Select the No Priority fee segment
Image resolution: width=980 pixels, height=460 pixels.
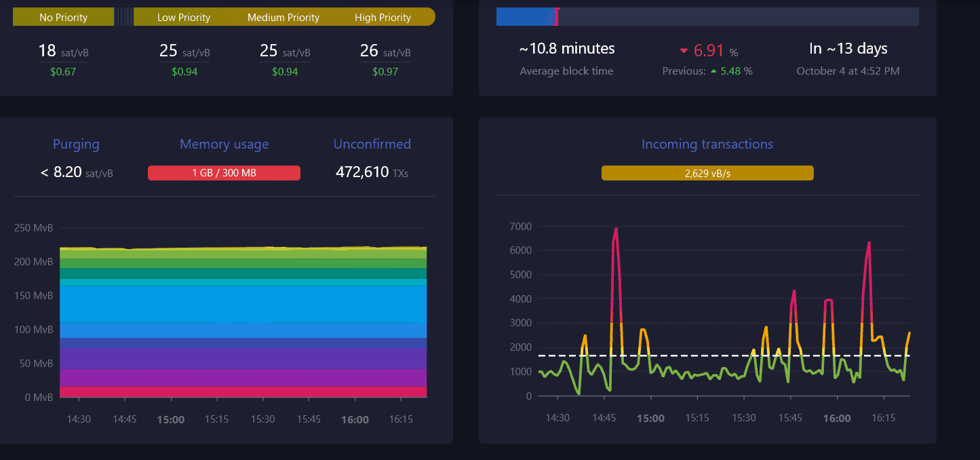[x=63, y=17]
